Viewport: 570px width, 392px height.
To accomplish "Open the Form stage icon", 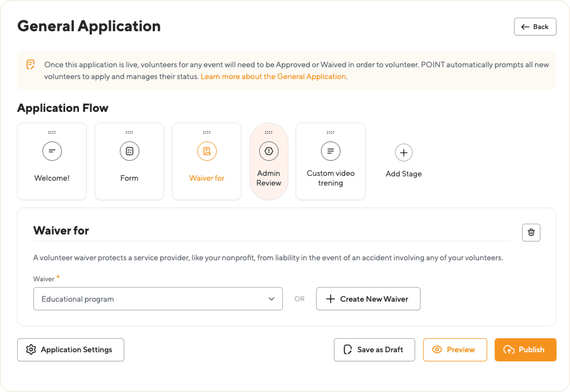I will pos(129,151).
